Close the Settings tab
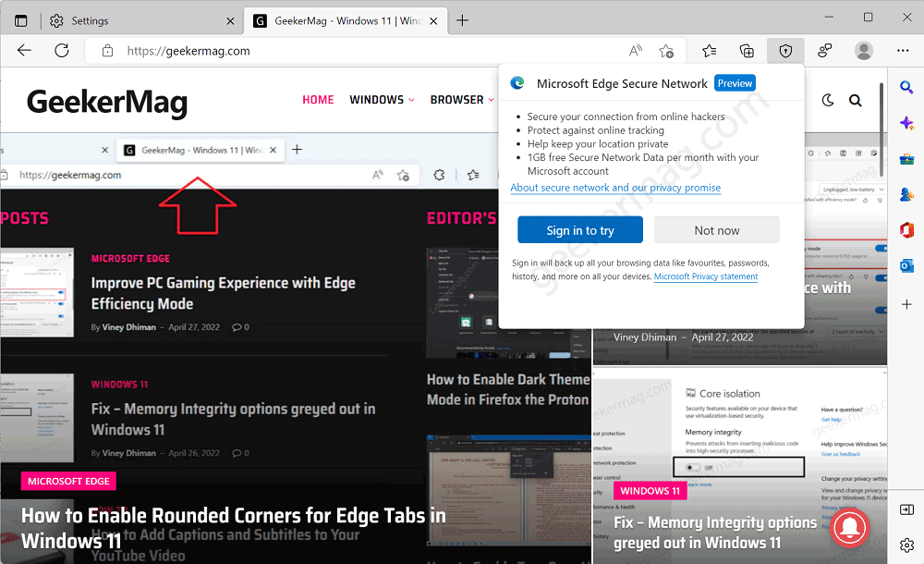 [x=230, y=21]
